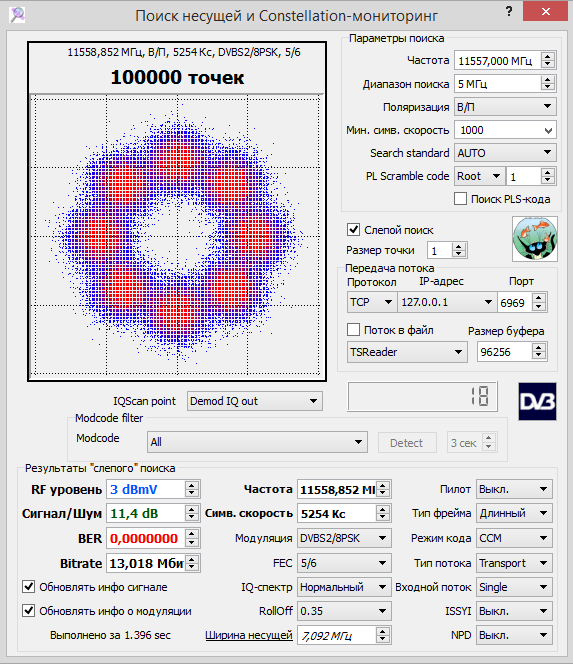Enable the Поиск PLS-кода checkbox
This screenshot has height=664, width=573.
pyautogui.click(x=460, y=199)
